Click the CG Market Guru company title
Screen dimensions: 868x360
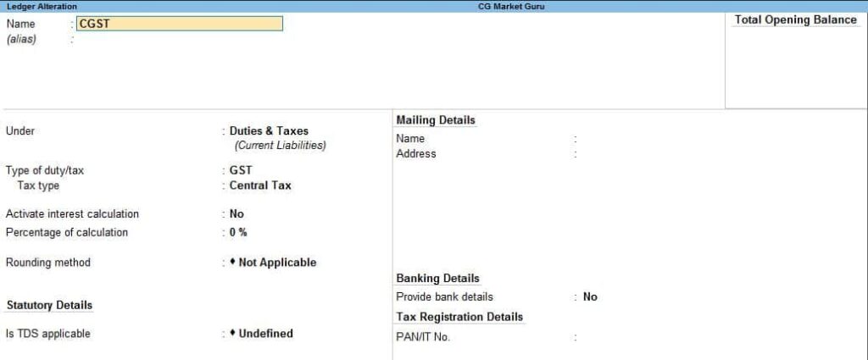(511, 6)
